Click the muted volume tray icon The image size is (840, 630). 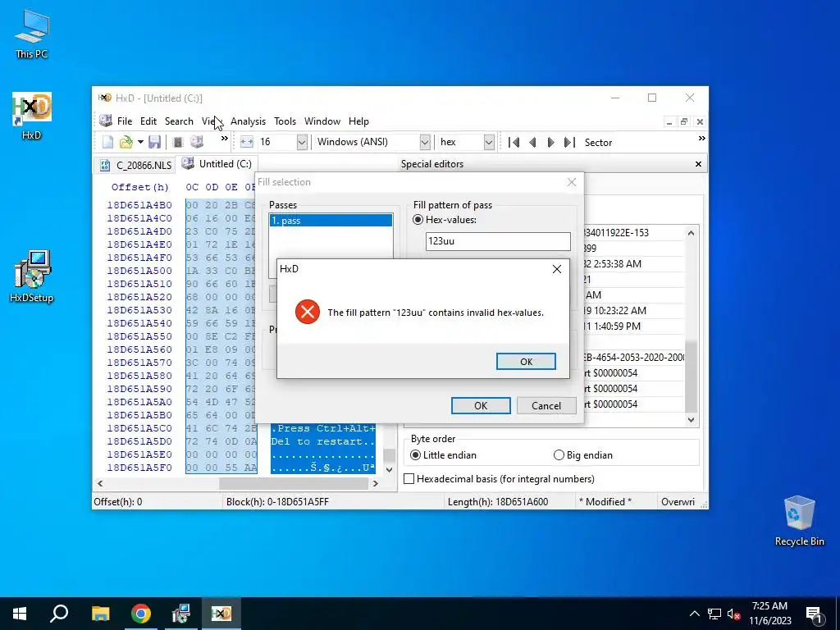pos(733,614)
